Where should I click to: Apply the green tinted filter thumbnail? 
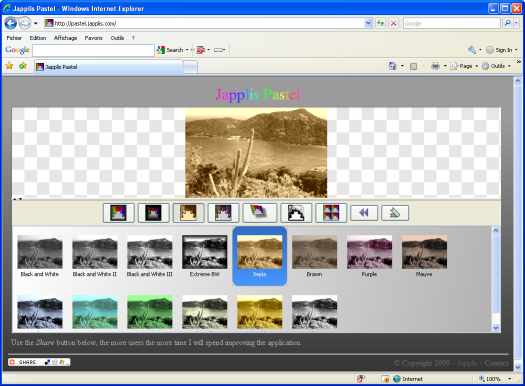click(x=150, y=312)
